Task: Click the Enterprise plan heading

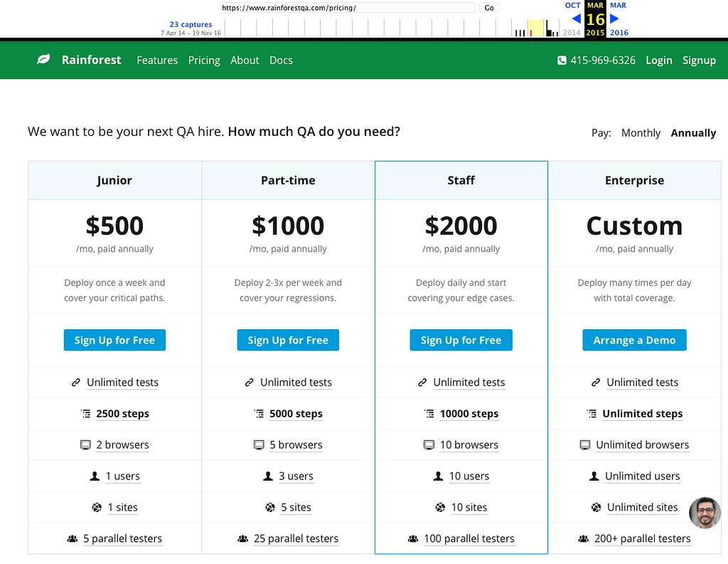Action: coord(634,180)
